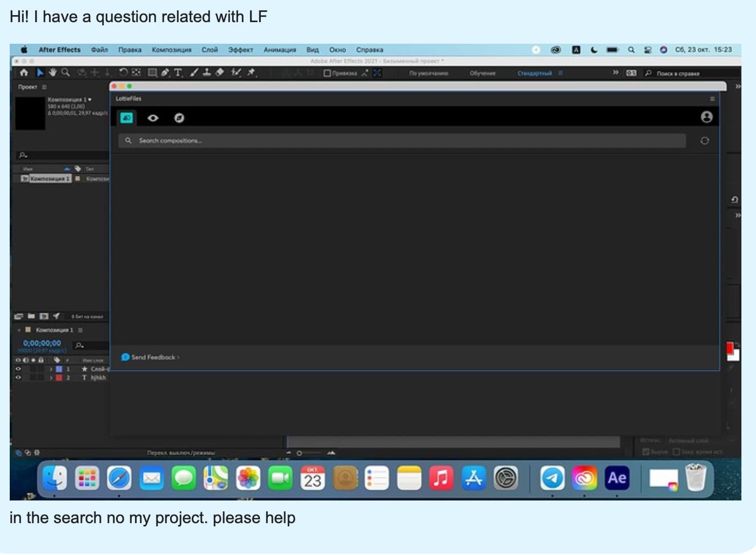Select the Pen tool
Image resolution: width=756 pixels, height=555 pixels.
pyautogui.click(x=165, y=72)
